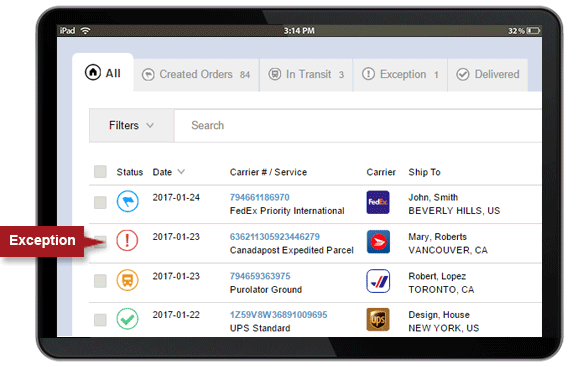Click the UPS Standard service text

[260, 328]
